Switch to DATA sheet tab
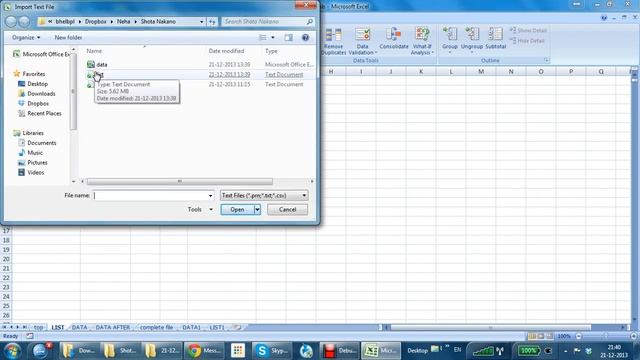This screenshot has width=640, height=360. click(x=79, y=327)
